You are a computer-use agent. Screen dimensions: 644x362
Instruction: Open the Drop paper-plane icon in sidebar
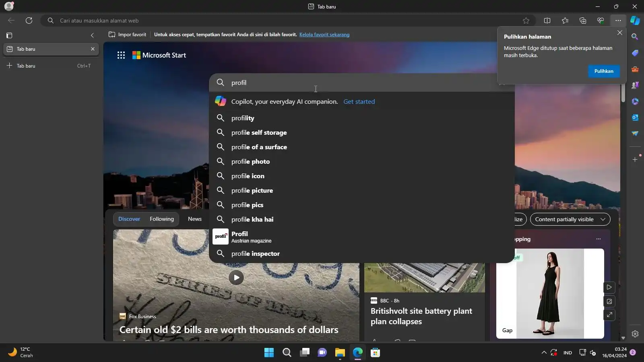coord(635,134)
